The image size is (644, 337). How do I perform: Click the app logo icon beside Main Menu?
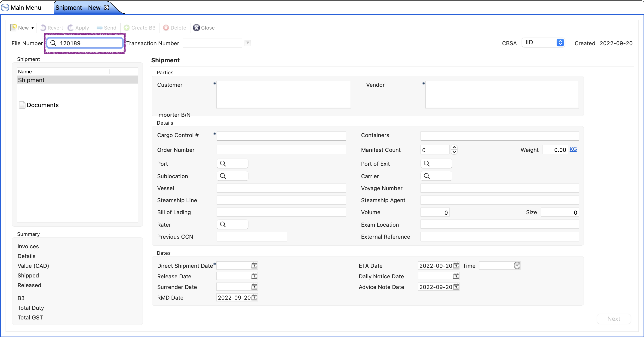[x=5, y=7]
